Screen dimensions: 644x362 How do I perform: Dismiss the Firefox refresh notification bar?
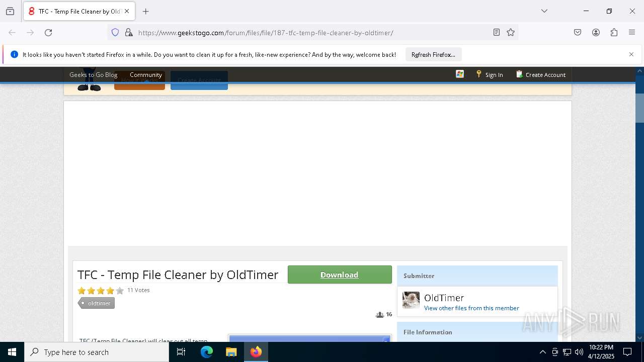click(x=631, y=54)
